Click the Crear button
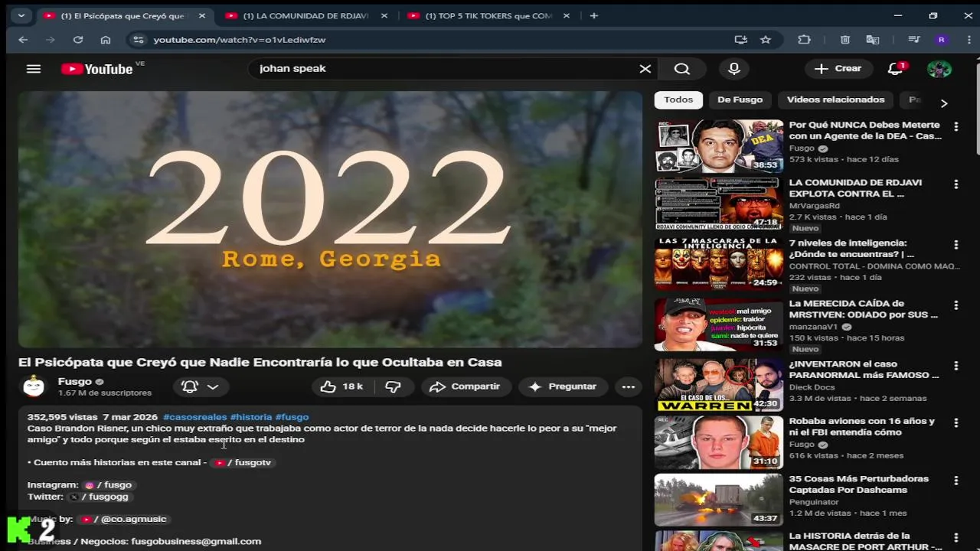 click(x=838, y=69)
